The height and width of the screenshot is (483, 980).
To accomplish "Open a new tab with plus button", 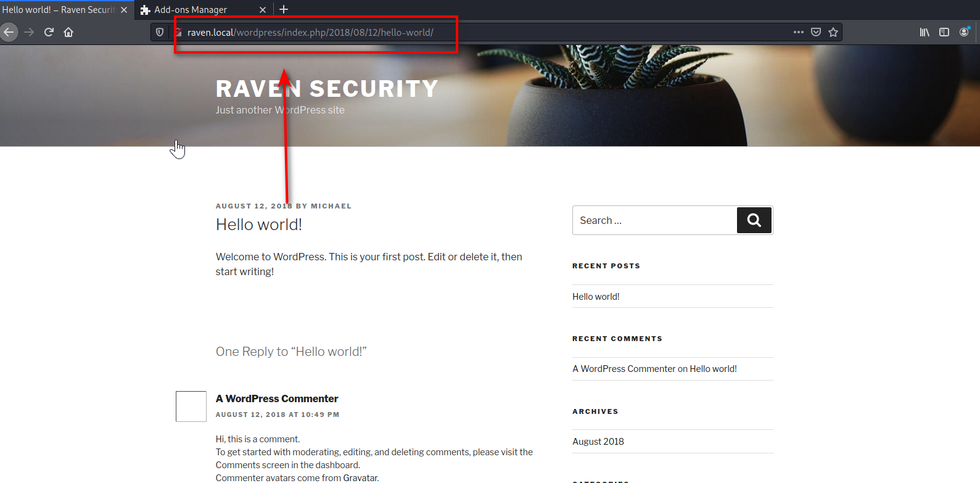I will coord(284,9).
